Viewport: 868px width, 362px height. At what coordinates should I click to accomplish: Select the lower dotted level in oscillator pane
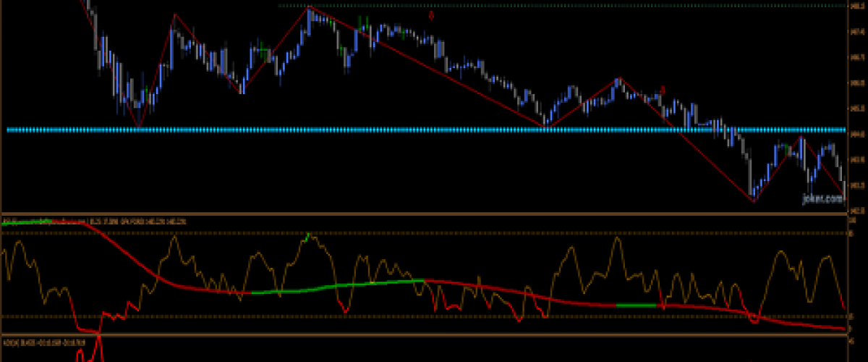[x=434, y=316]
